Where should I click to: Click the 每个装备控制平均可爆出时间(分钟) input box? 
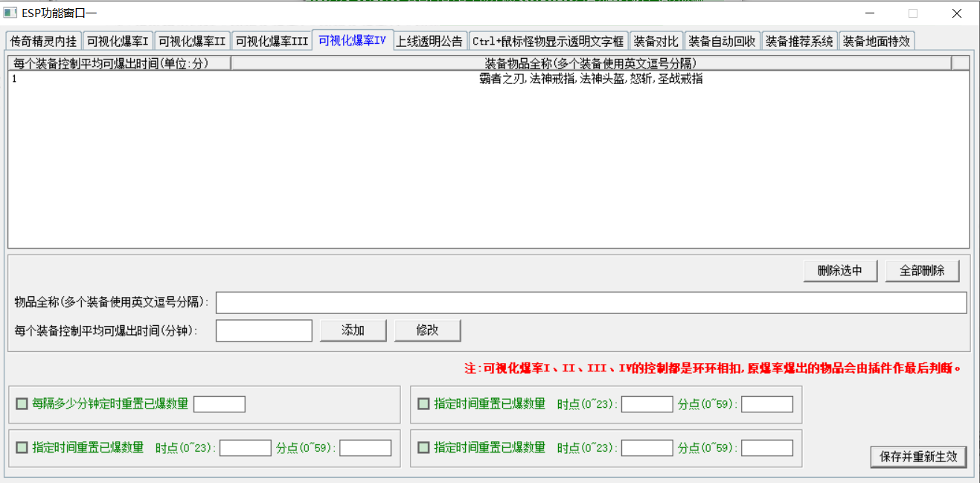point(263,330)
